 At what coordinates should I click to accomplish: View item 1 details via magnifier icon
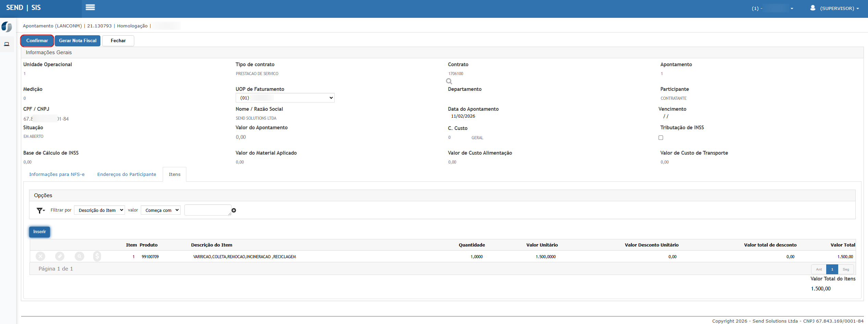[79, 256]
